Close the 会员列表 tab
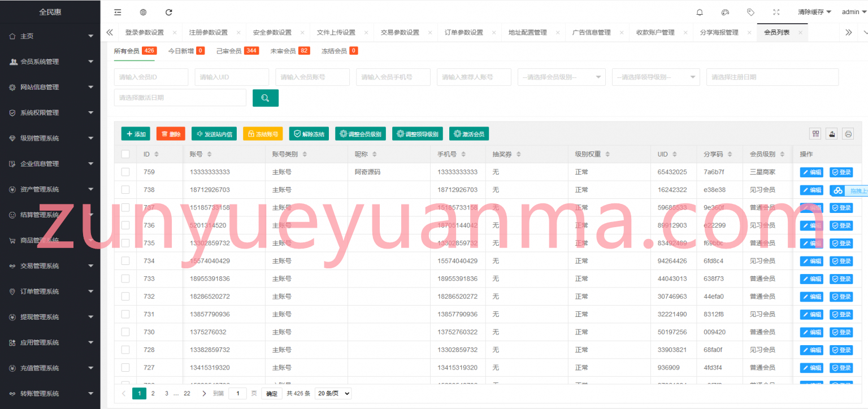Viewport: 868px width, 409px height. tap(800, 33)
